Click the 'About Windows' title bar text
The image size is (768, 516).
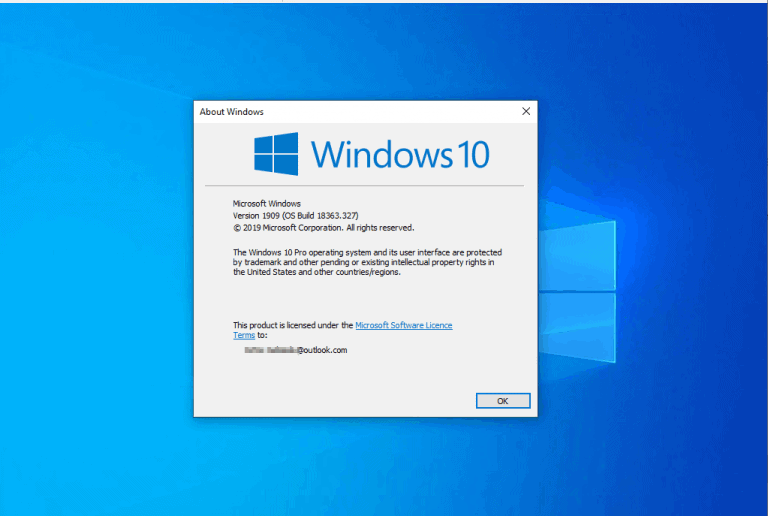coord(231,112)
